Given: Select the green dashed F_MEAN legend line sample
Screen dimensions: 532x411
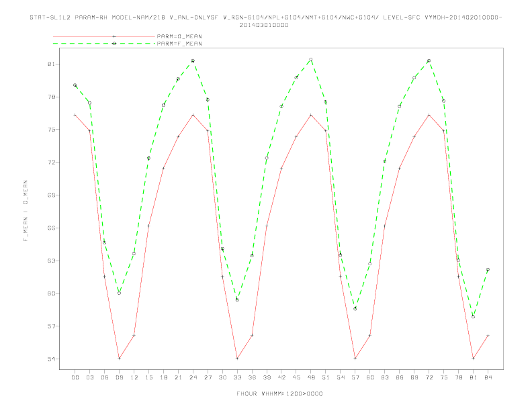Looking at the screenshot, I should [x=104, y=44].
